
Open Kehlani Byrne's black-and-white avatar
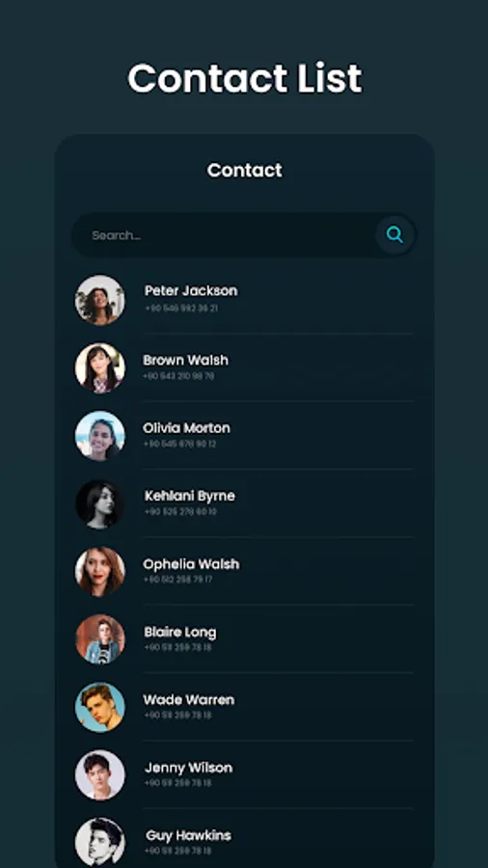pos(100,503)
